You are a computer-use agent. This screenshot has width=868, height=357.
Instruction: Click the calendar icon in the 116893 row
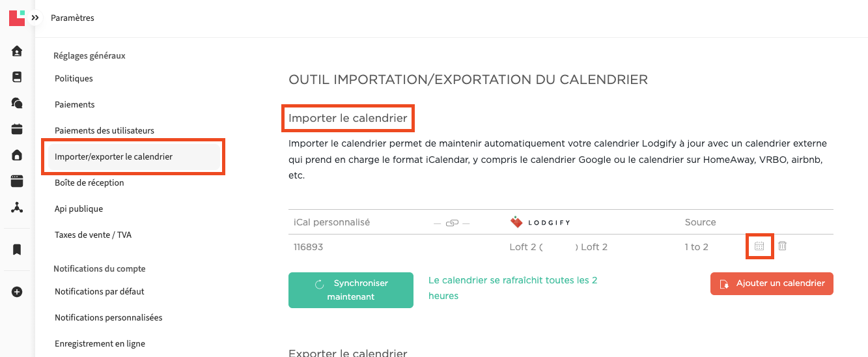click(x=759, y=246)
